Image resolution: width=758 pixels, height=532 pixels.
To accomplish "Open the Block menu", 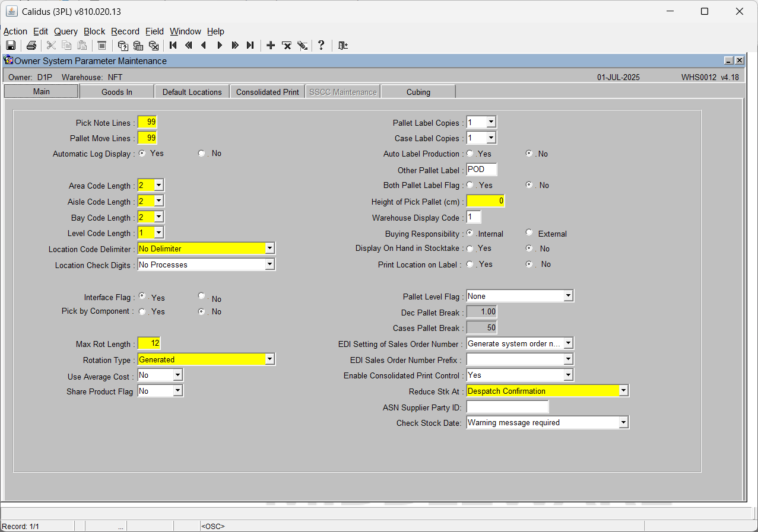I will click(94, 31).
